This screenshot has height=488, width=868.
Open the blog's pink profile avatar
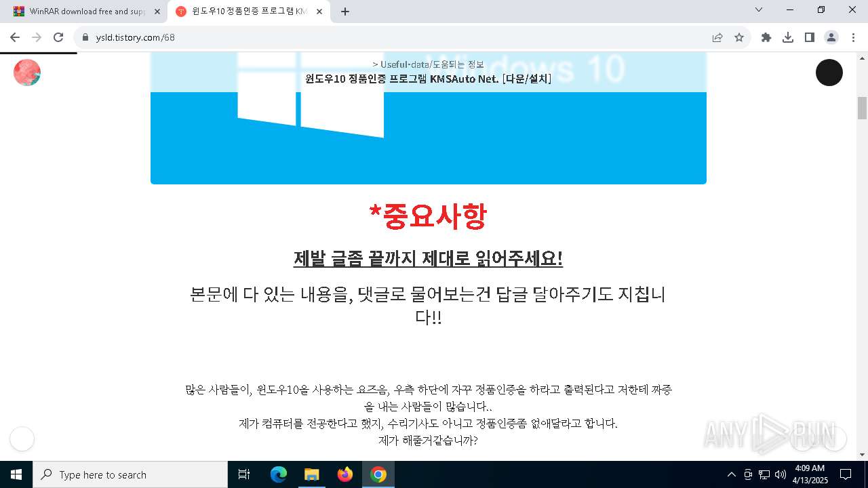(27, 73)
